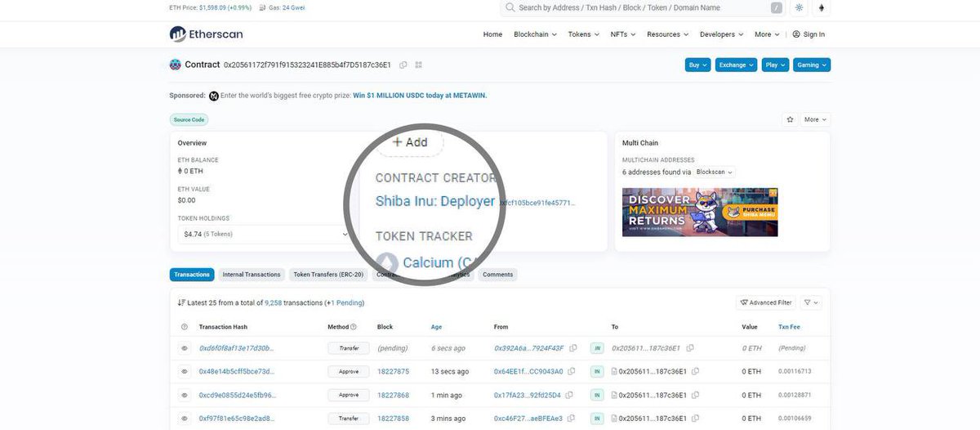Copy To address in block 18227858 row
This screenshot has height=430, width=980.
point(695,419)
